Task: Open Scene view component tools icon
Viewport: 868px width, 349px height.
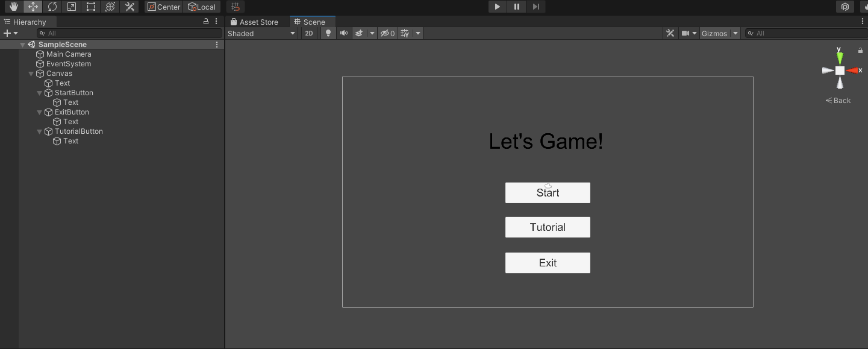Action: tap(670, 33)
